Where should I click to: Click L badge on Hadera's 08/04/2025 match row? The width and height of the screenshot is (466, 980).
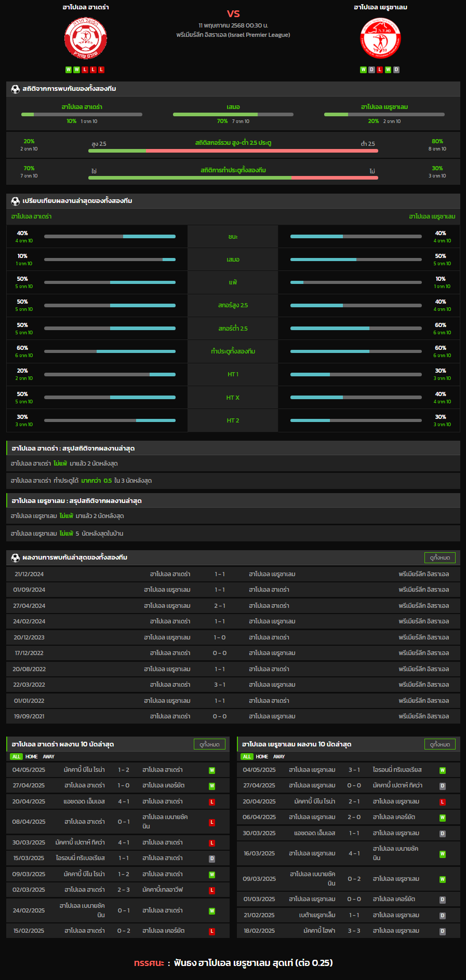(x=212, y=822)
